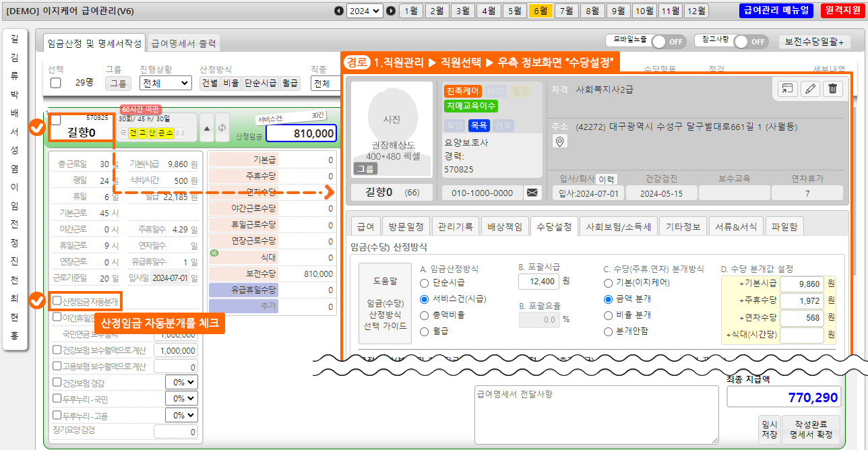Switch to the 급여명세서 출력 tab
Image resolution: width=868 pixels, height=450 pixels.
[184, 44]
